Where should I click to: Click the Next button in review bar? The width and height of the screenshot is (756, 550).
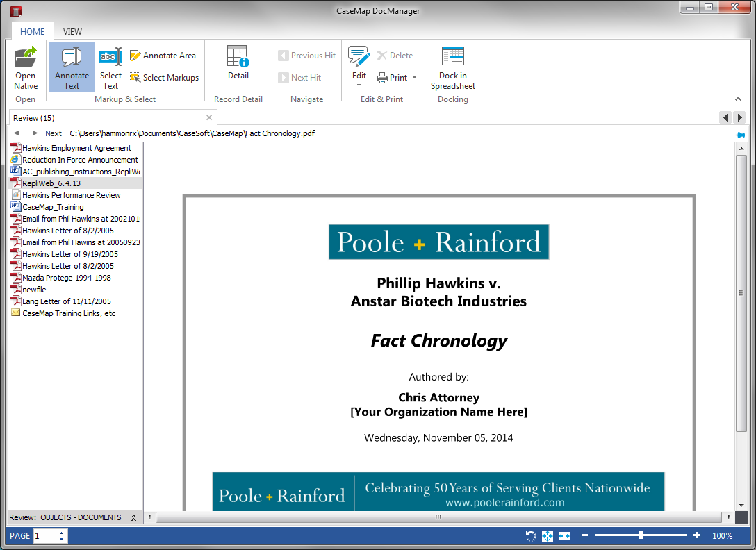(x=53, y=133)
